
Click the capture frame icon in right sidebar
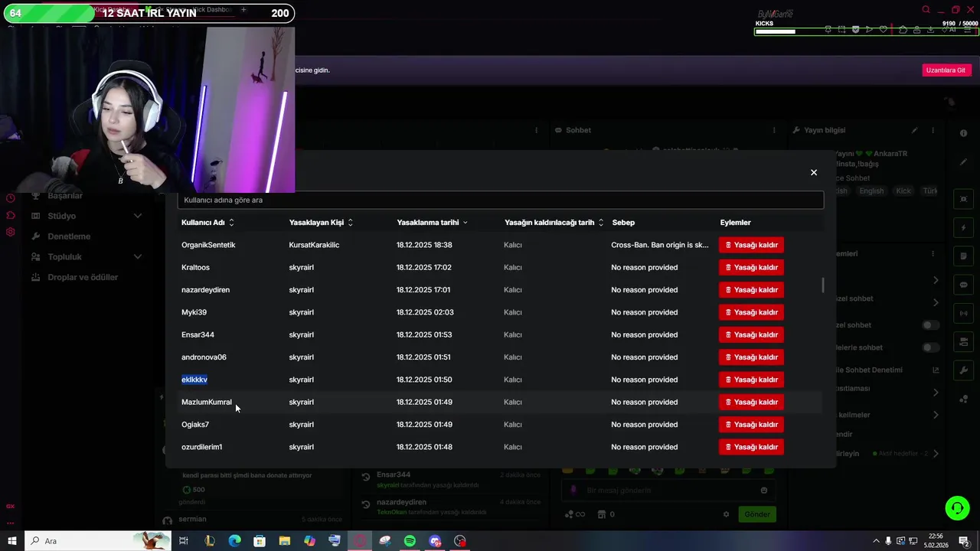click(964, 199)
